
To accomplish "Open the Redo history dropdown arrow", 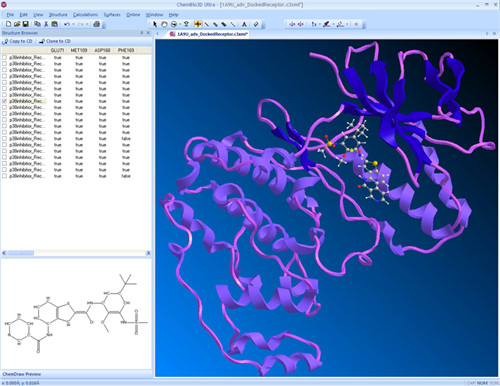I will [87, 24].
